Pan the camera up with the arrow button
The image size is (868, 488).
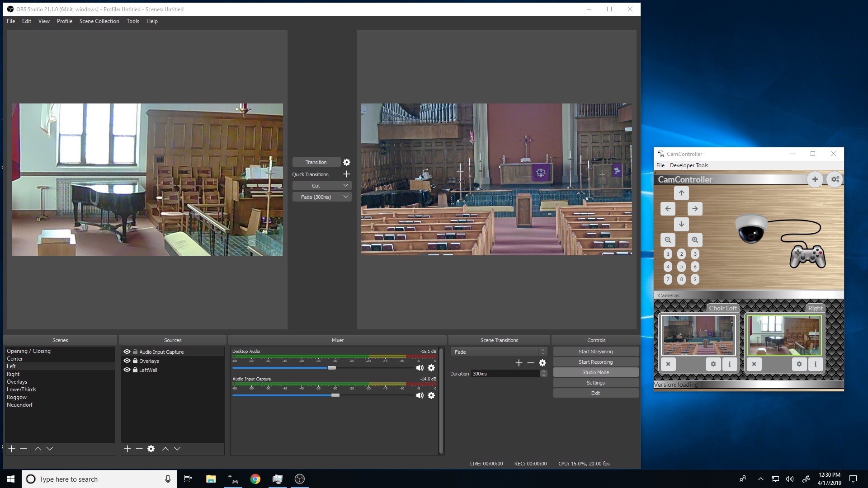681,193
